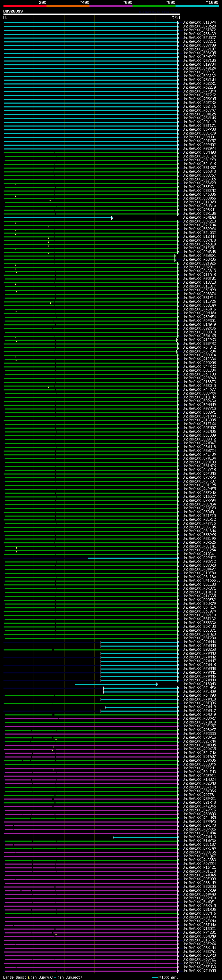Open hit UniRef100_C3MH93
This screenshot has height=980, width=222.
[199, 153]
